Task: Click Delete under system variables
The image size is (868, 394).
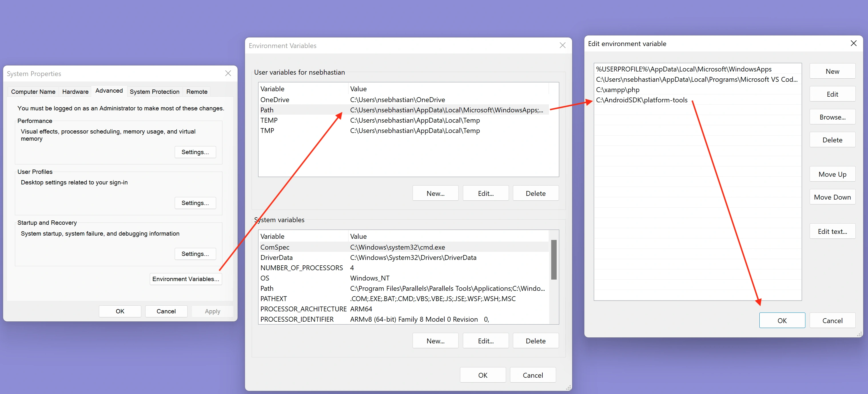Action: [x=535, y=341]
